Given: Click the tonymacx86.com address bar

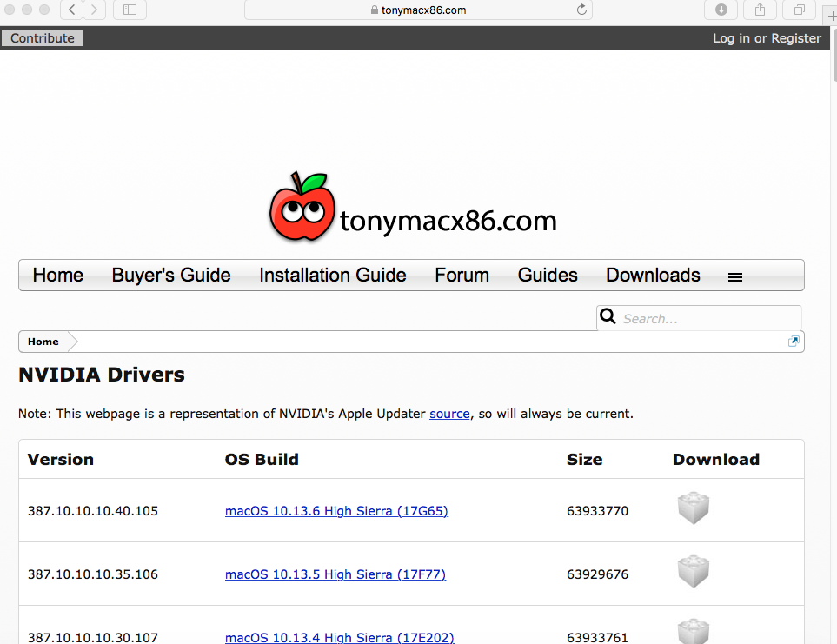Looking at the screenshot, I should coord(418,10).
